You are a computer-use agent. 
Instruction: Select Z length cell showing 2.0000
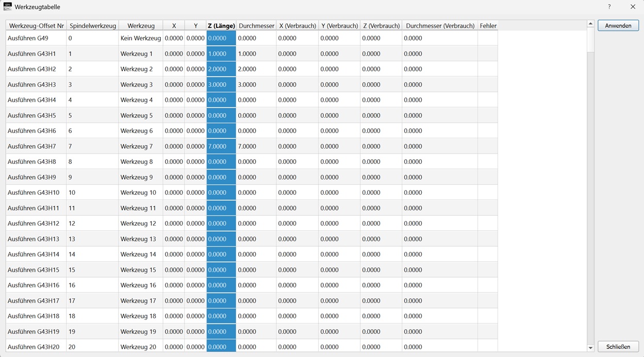(x=221, y=69)
